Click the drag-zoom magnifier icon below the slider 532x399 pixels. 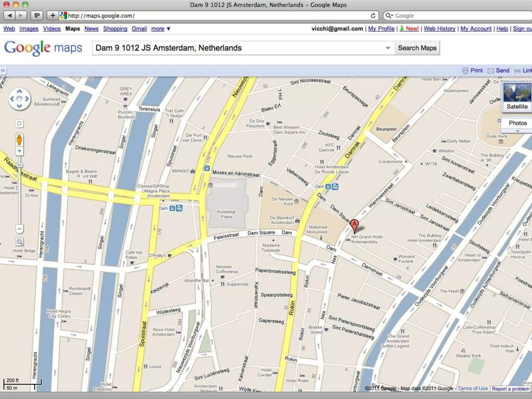[x=19, y=242]
